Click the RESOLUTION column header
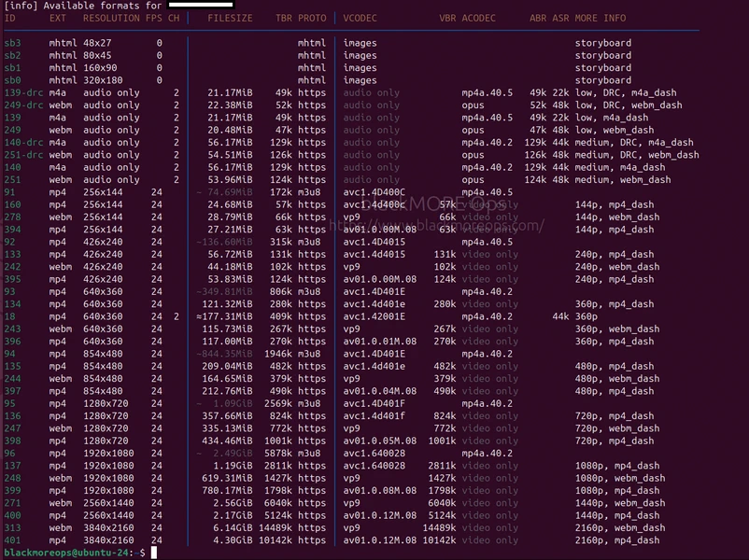Viewport: 749px width, 560px height. (x=111, y=18)
